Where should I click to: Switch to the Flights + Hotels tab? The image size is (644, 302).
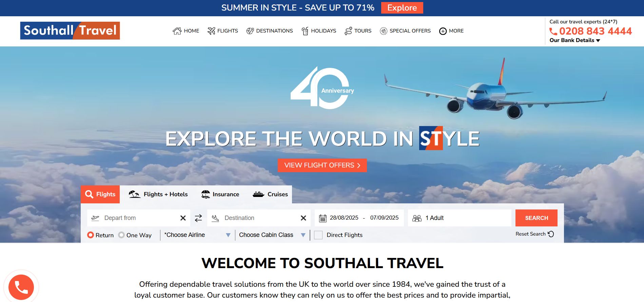[x=158, y=194]
